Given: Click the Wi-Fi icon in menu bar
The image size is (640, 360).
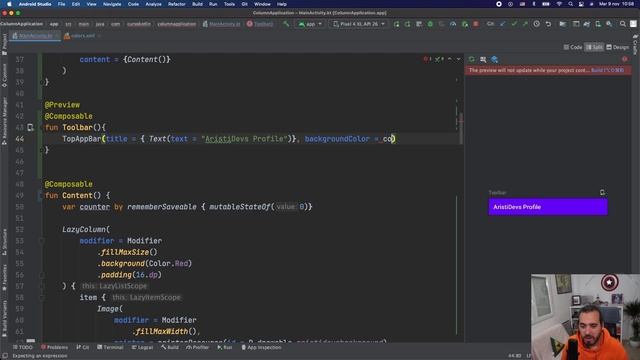Looking at the screenshot, I should click(x=559, y=4).
